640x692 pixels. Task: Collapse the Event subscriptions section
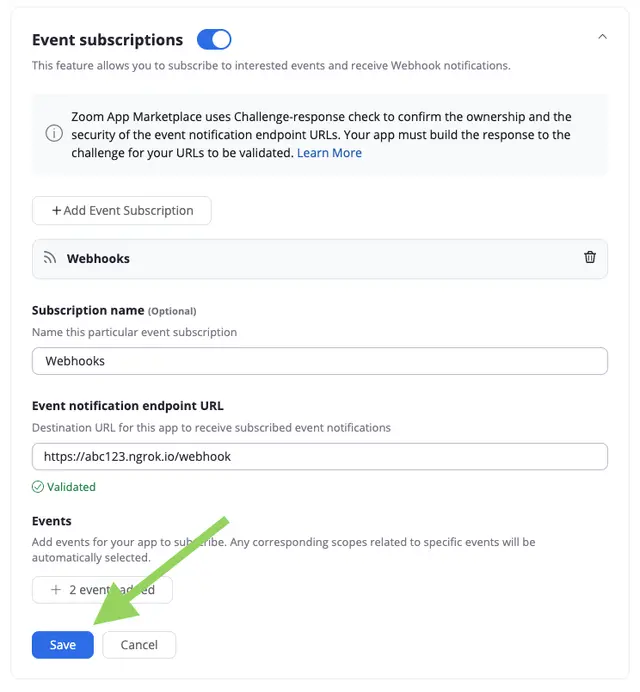pos(602,37)
